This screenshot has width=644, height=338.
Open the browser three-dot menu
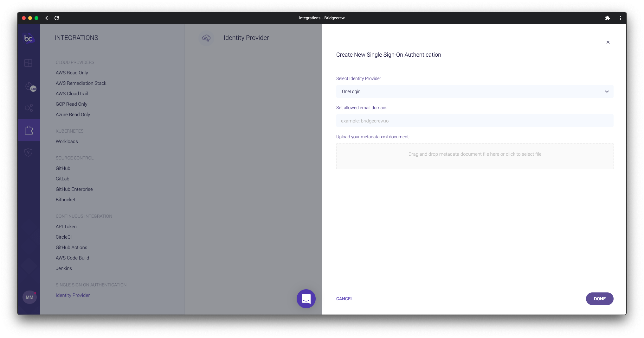pos(620,18)
